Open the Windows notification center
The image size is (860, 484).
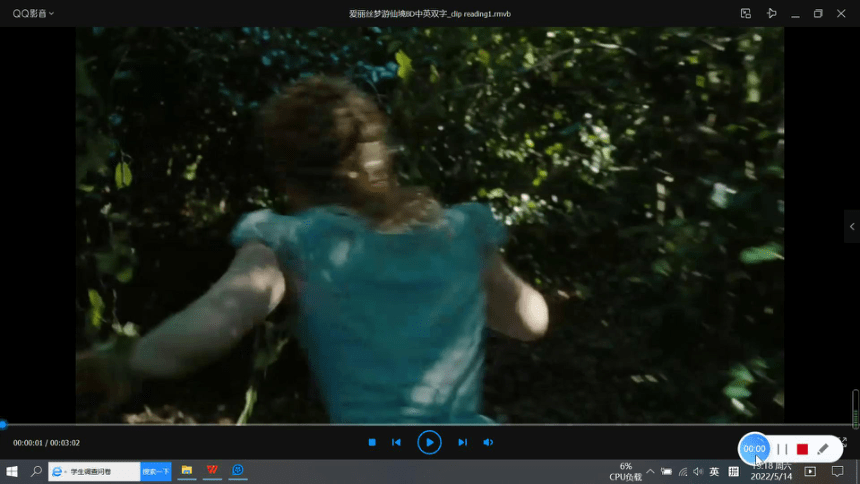click(838, 471)
